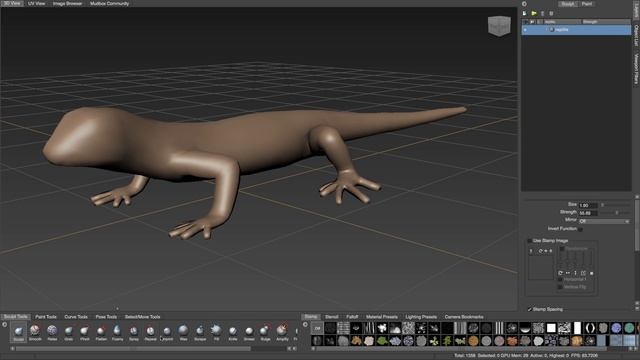
Task: Switch to the Pose Tools tab
Action: (106, 317)
